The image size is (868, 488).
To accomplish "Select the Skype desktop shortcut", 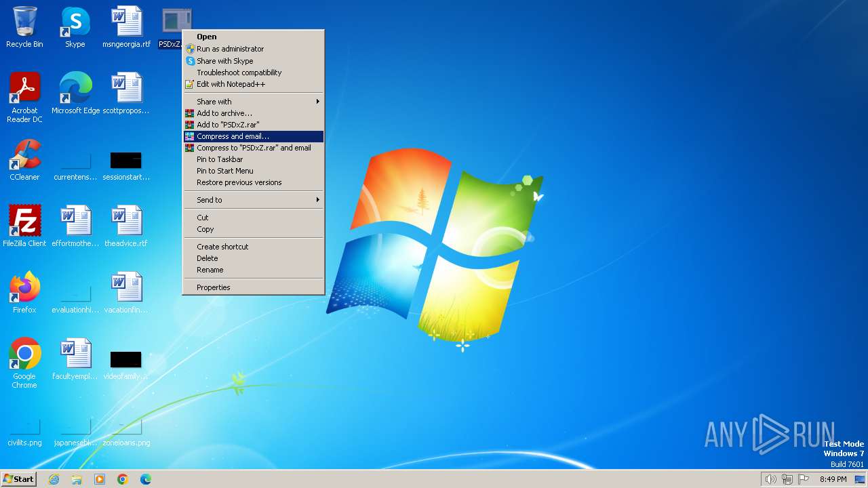I will (75, 27).
